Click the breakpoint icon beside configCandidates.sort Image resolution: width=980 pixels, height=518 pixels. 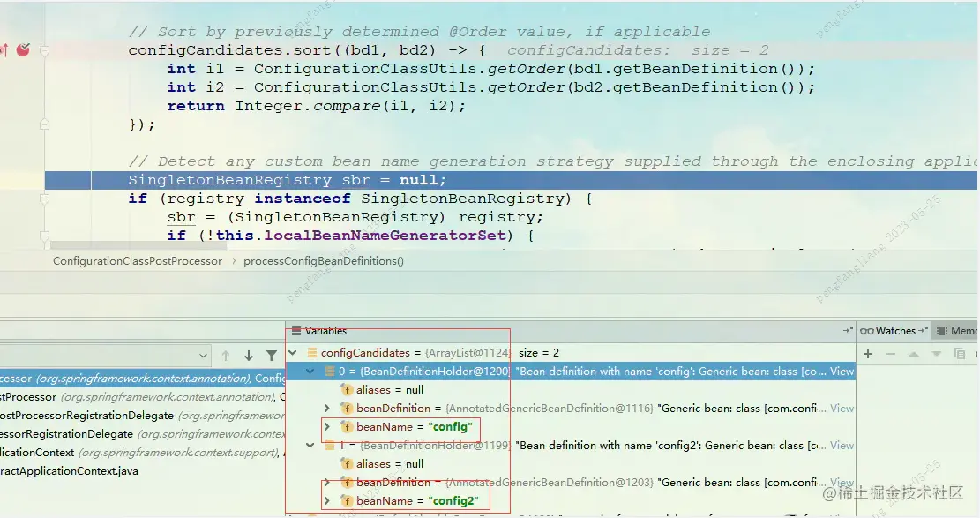pos(23,50)
